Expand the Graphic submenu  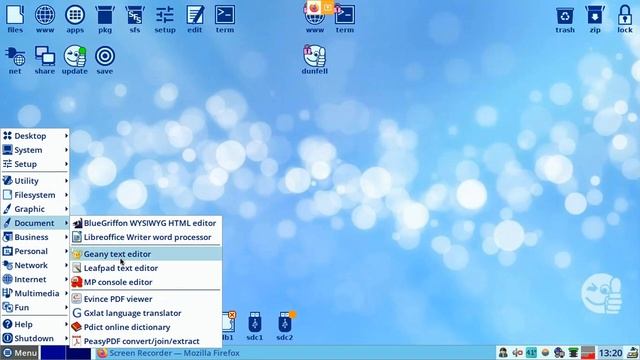pos(35,209)
